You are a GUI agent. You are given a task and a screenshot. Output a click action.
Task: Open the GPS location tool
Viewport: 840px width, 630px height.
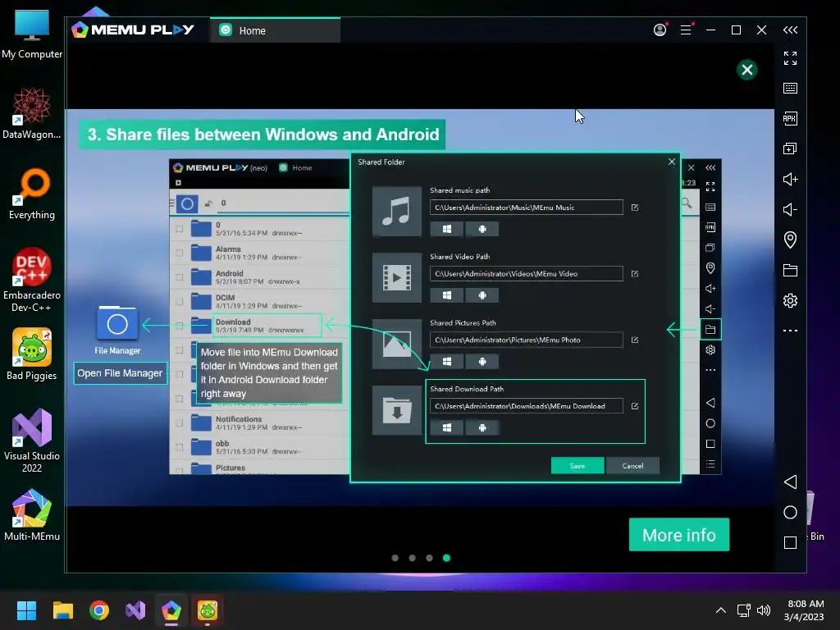click(790, 240)
